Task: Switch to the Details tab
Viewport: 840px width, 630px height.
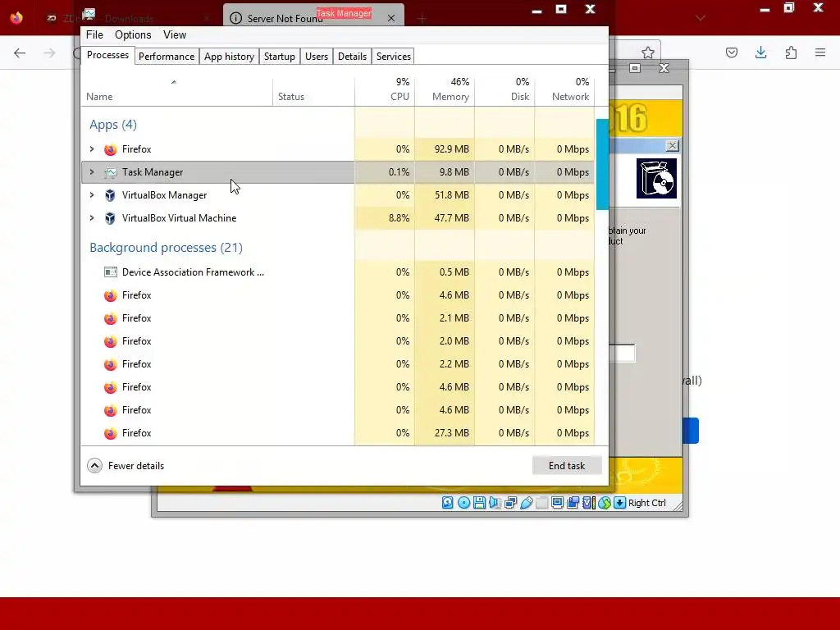Action: pos(353,57)
